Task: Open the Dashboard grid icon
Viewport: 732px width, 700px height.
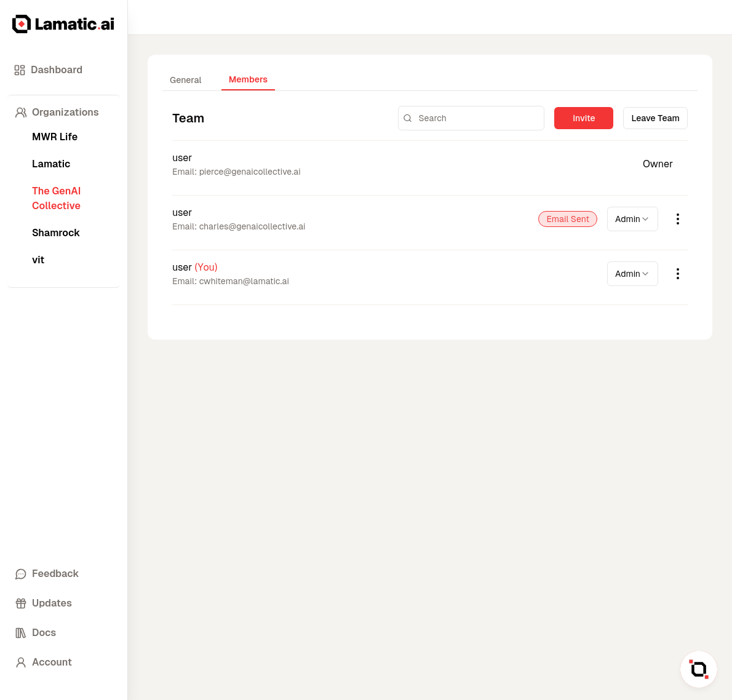Action: point(20,70)
